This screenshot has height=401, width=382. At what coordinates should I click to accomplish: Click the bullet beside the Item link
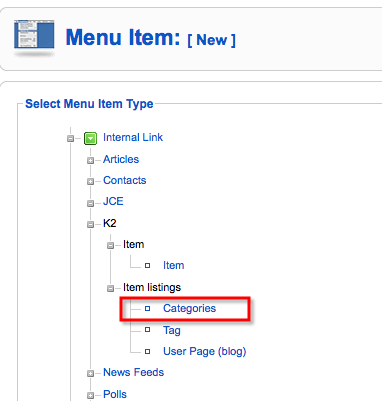147,266
